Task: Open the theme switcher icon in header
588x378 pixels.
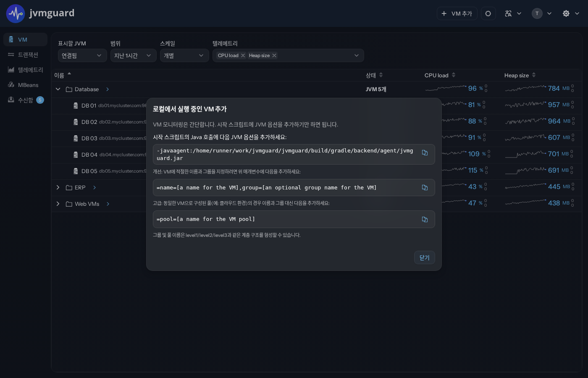Action: coord(488,13)
